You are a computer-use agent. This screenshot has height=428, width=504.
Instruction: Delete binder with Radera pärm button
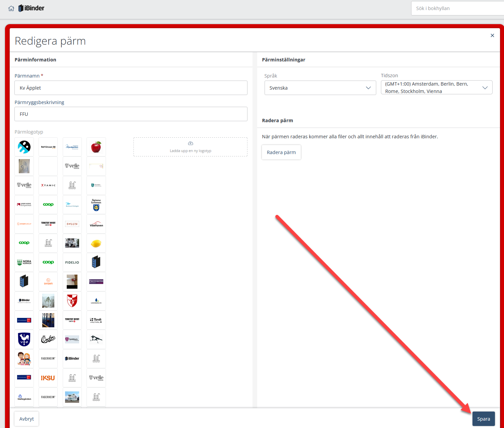click(x=281, y=152)
